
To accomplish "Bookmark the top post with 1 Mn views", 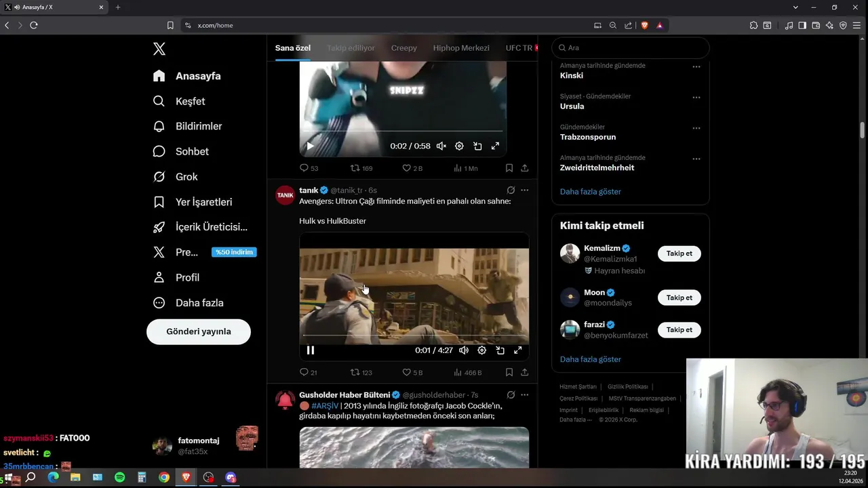I will [x=509, y=168].
